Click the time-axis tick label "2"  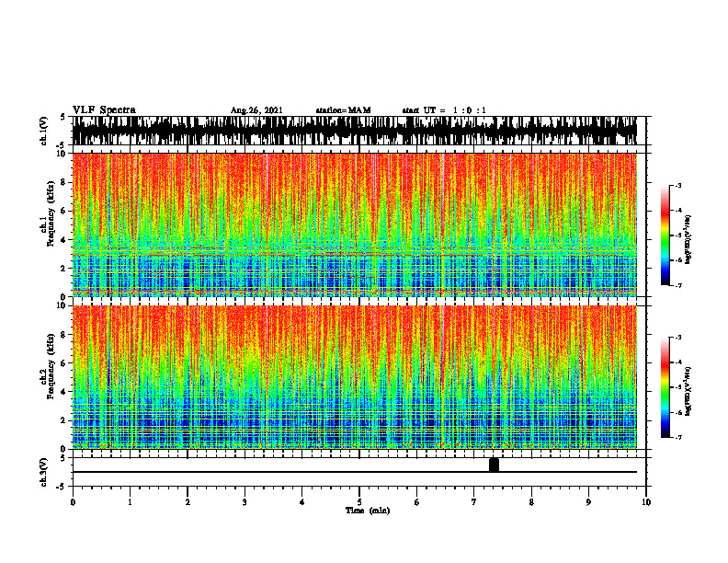coord(188,502)
